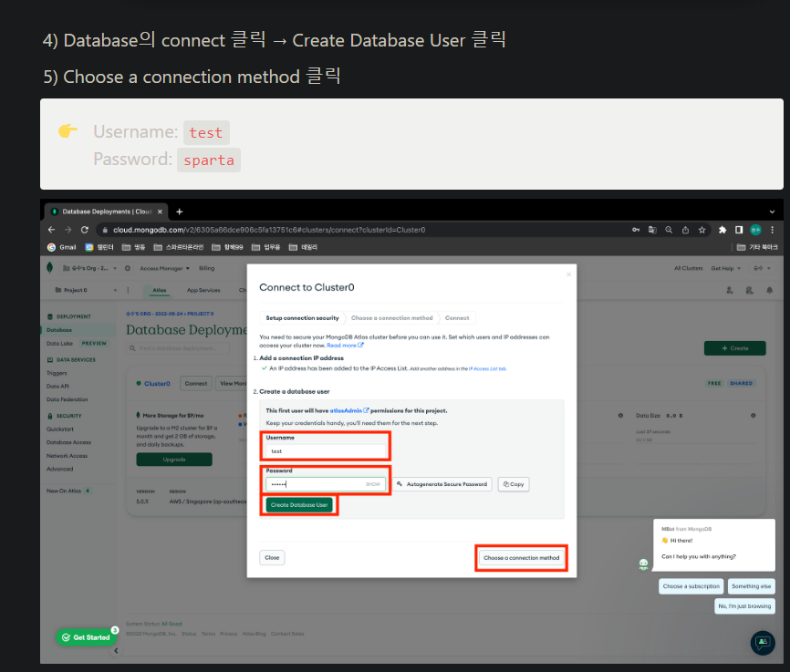Open the user account dropdown in Atlas header

click(762, 268)
